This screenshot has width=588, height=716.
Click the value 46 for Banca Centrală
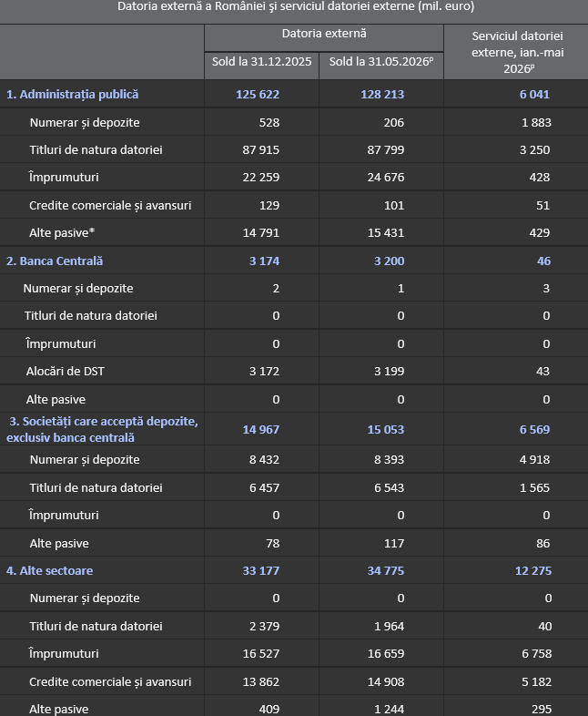pyautogui.click(x=543, y=261)
